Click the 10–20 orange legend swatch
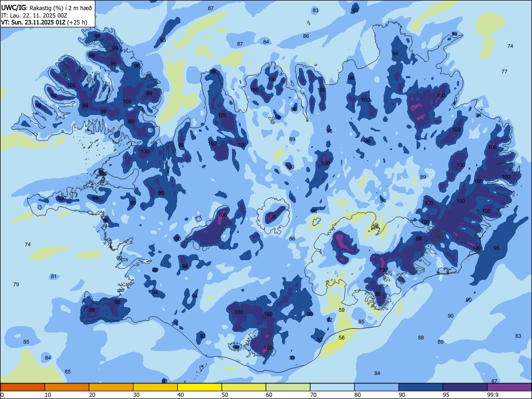 click(x=67, y=387)
